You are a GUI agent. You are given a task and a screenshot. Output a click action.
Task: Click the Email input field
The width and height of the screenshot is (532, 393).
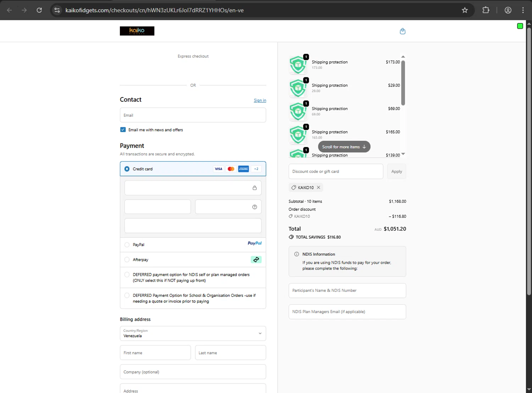(x=193, y=115)
